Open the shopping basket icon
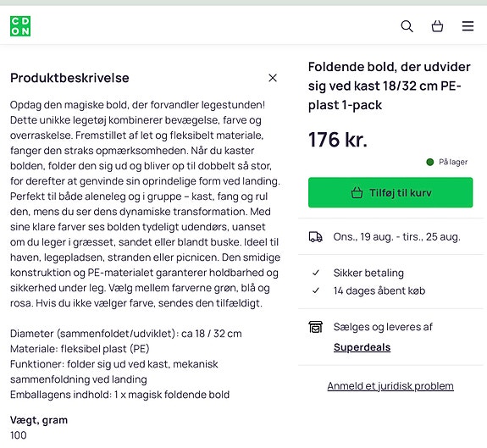This screenshot has height=448, width=487. (x=437, y=26)
